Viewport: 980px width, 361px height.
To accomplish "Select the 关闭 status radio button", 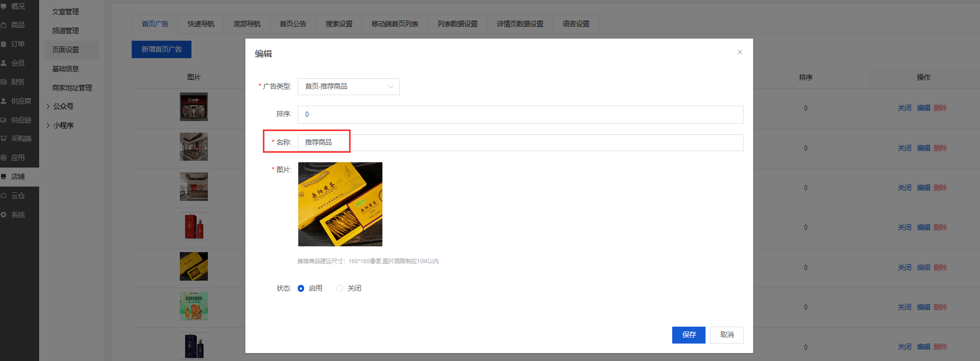I will pyautogui.click(x=340, y=288).
